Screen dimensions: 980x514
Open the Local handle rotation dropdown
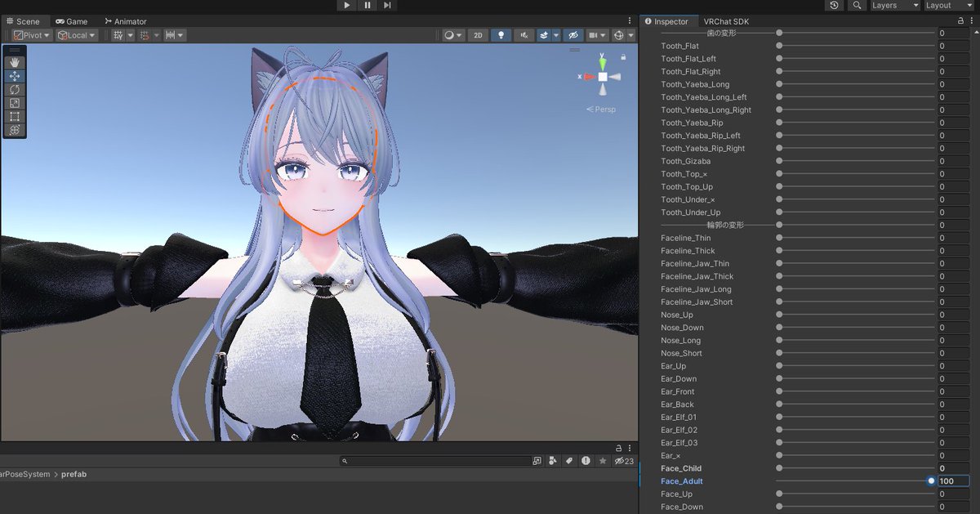click(77, 35)
